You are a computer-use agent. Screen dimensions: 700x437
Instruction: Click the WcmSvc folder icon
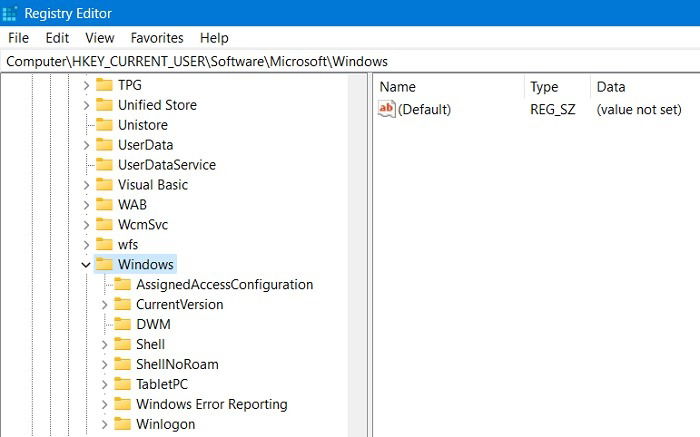tap(104, 225)
